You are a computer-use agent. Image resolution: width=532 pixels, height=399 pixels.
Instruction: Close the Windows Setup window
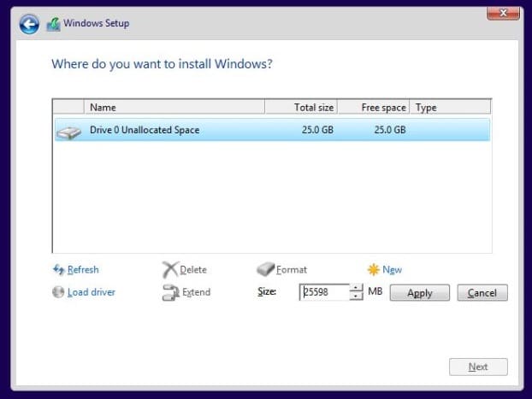[503, 13]
